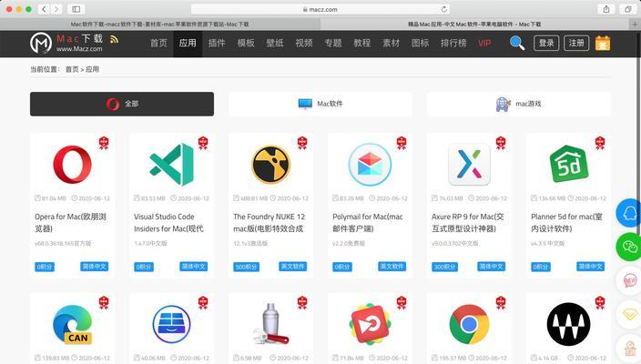Open the Planner 5d app icon
Image resolution: width=641 pixels, height=364 pixels.
tap(569, 164)
